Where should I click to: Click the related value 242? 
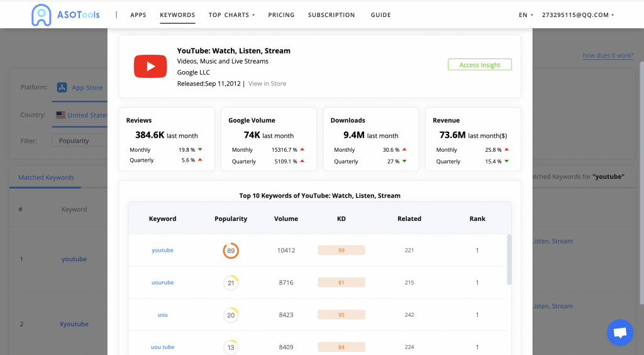click(409, 315)
